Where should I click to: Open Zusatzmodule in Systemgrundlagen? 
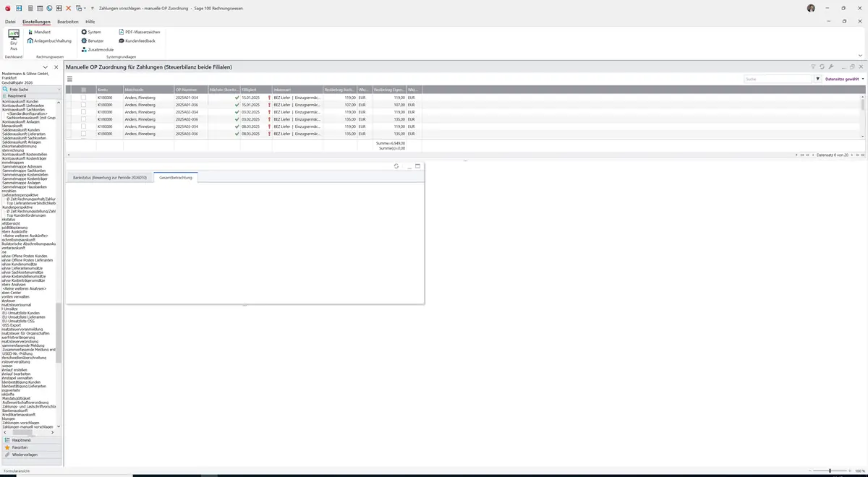[x=98, y=50]
